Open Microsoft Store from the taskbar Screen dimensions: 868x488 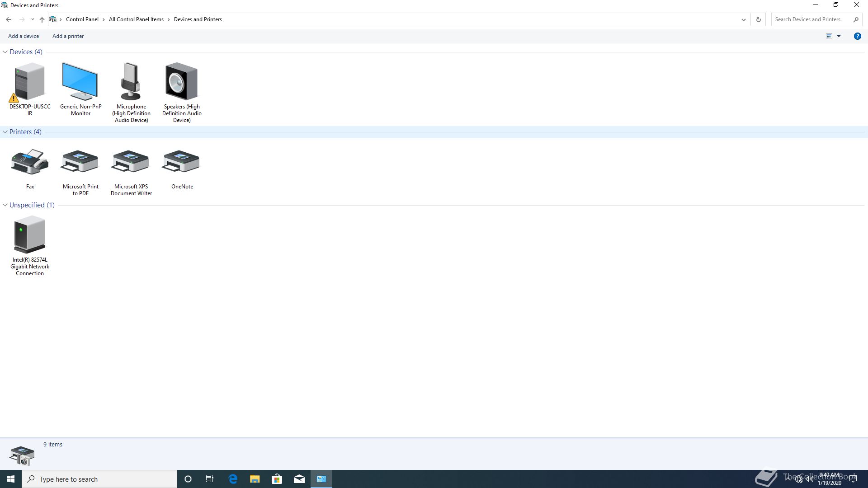pos(277,479)
